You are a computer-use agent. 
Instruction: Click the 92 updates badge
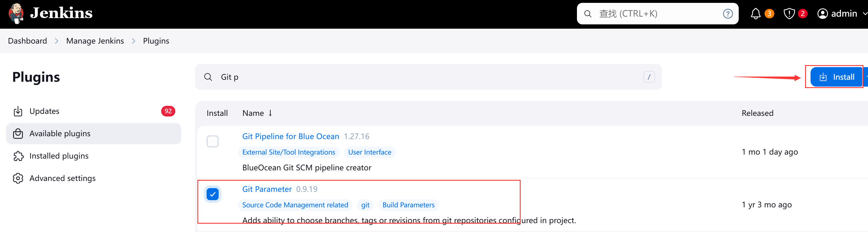[x=168, y=111]
